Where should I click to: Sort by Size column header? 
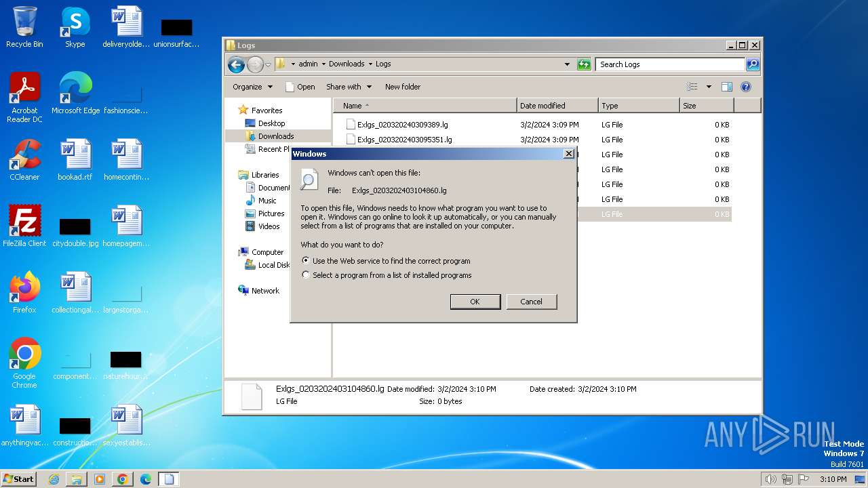point(707,106)
